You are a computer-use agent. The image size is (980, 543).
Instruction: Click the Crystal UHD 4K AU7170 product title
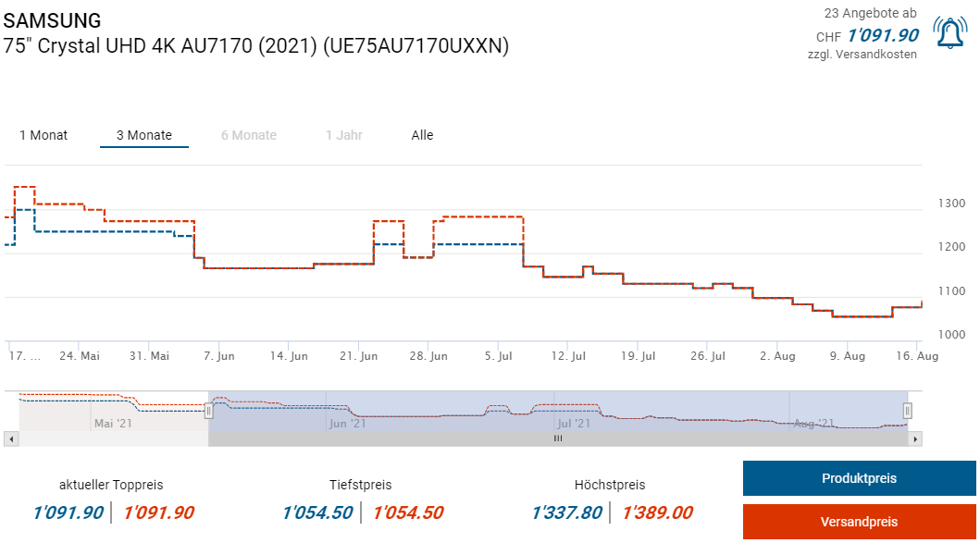(256, 45)
